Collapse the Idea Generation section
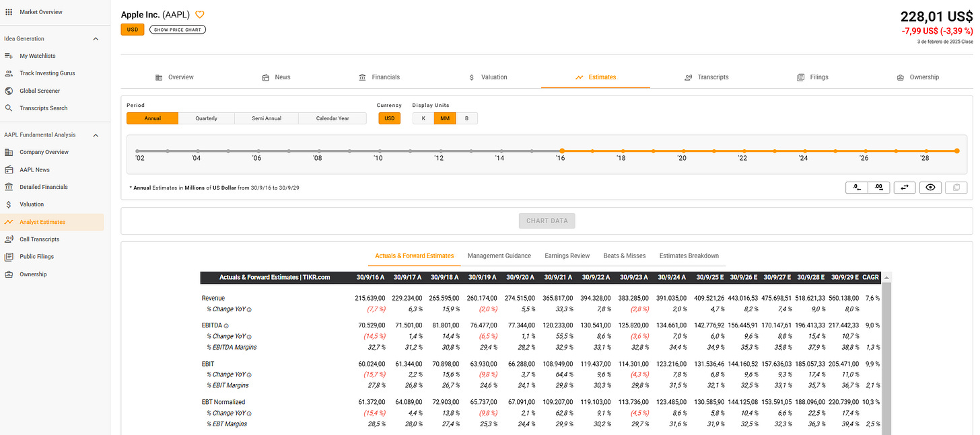 (x=96, y=39)
